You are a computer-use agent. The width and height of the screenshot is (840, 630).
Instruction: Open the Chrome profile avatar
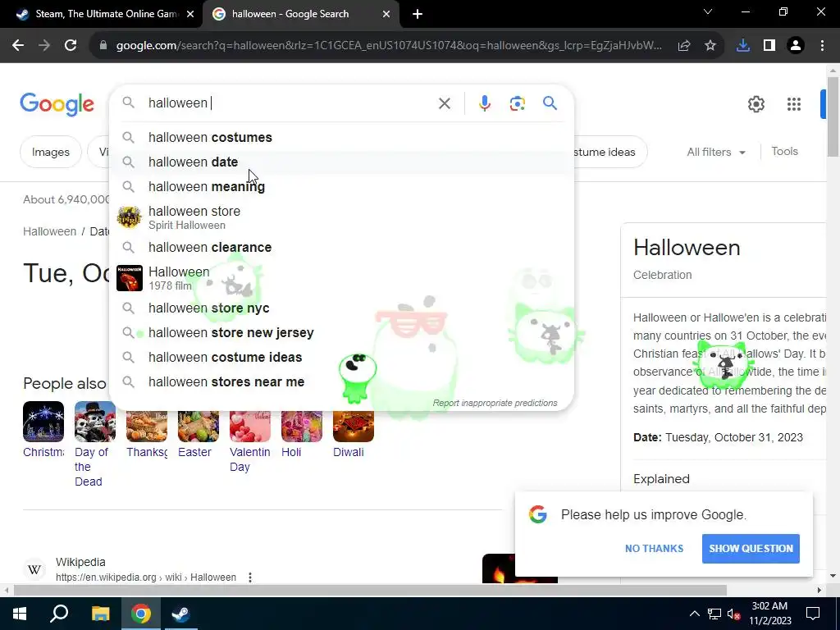click(x=796, y=46)
